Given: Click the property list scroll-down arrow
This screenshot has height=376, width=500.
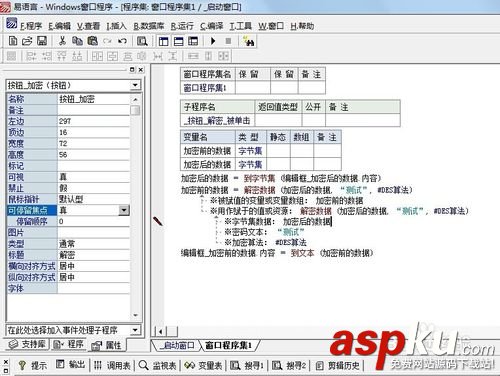Looking at the screenshot, I should pyautogui.click(x=135, y=315).
